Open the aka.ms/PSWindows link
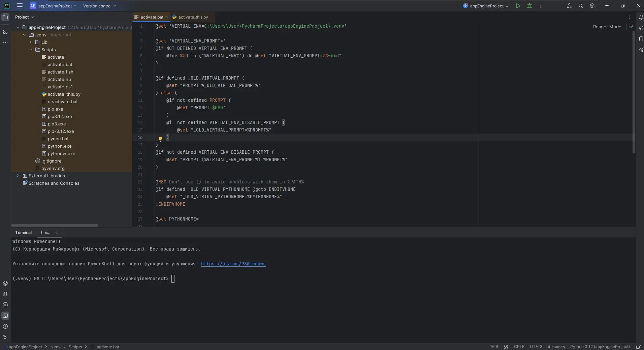 [x=233, y=264]
